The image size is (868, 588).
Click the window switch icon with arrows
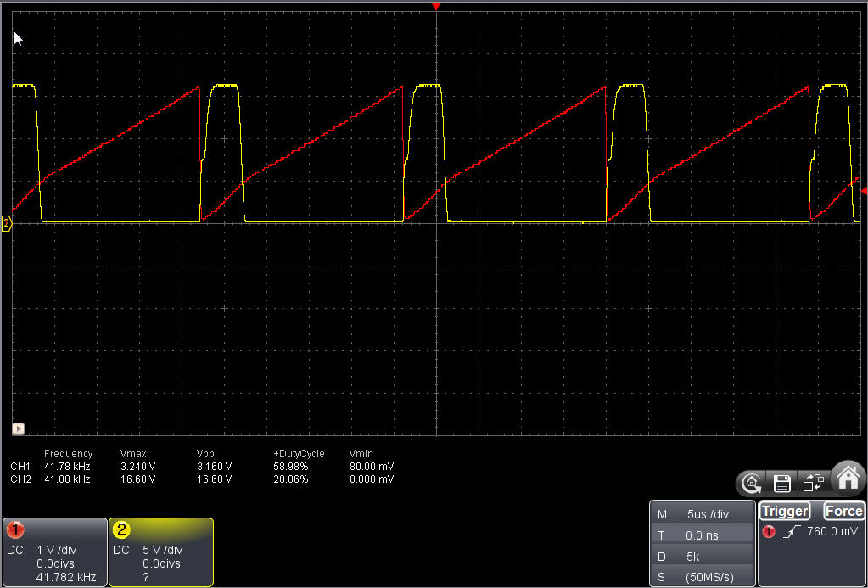(813, 484)
